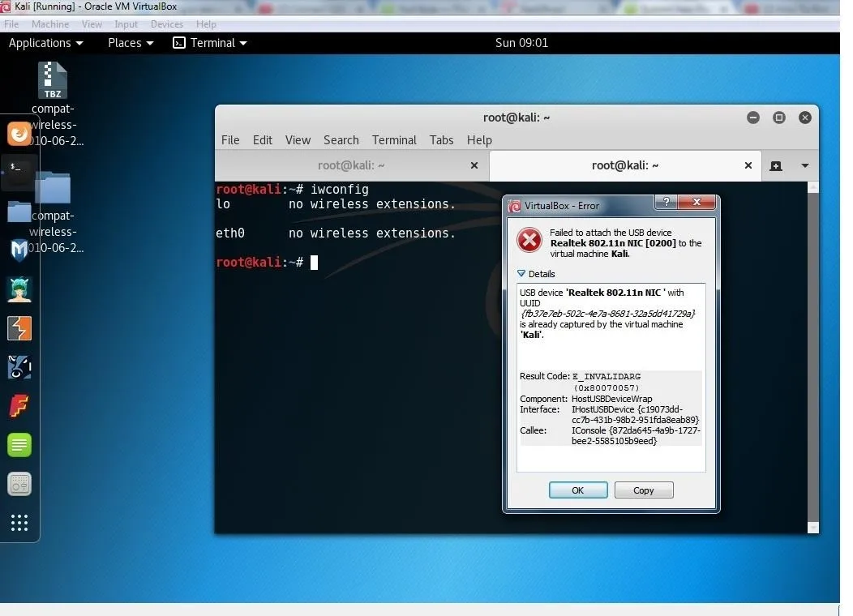The height and width of the screenshot is (616, 853).
Task: Click the help question mark in error dialog
Action: [666, 203]
